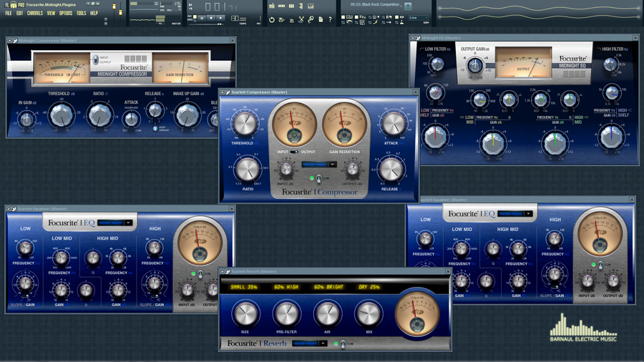This screenshot has width=644, height=362.
Task: Open factory presets dropdown in Scarlett Reverb
Action: 310,343
